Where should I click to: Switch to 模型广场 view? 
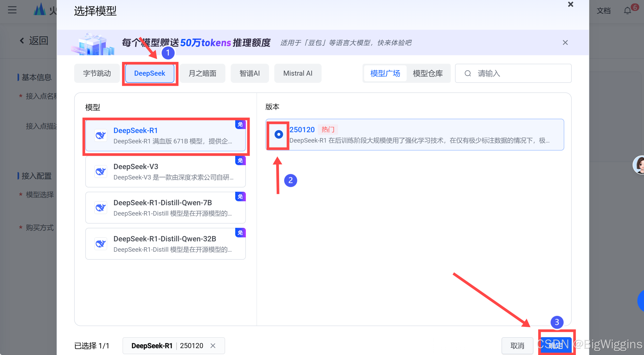click(x=385, y=73)
